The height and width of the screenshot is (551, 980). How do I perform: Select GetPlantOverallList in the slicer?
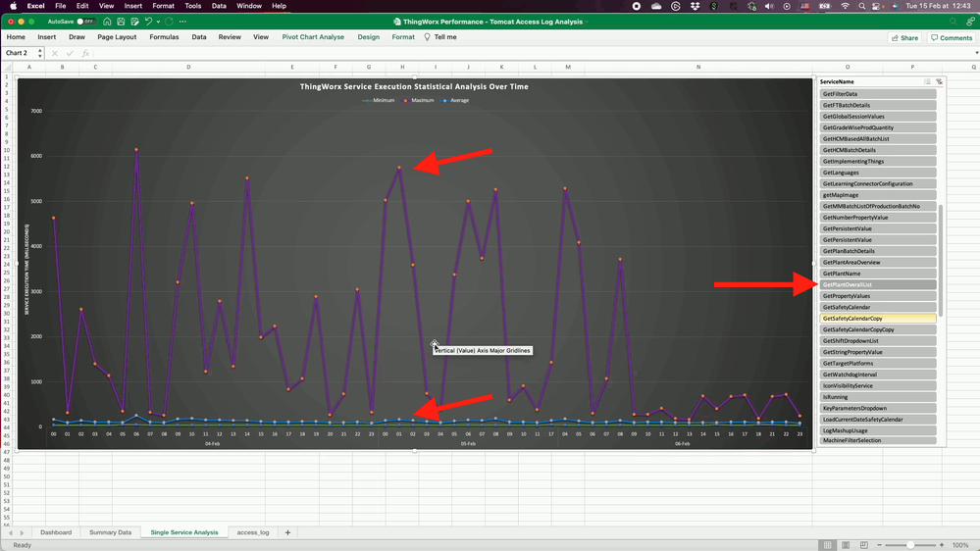point(878,285)
